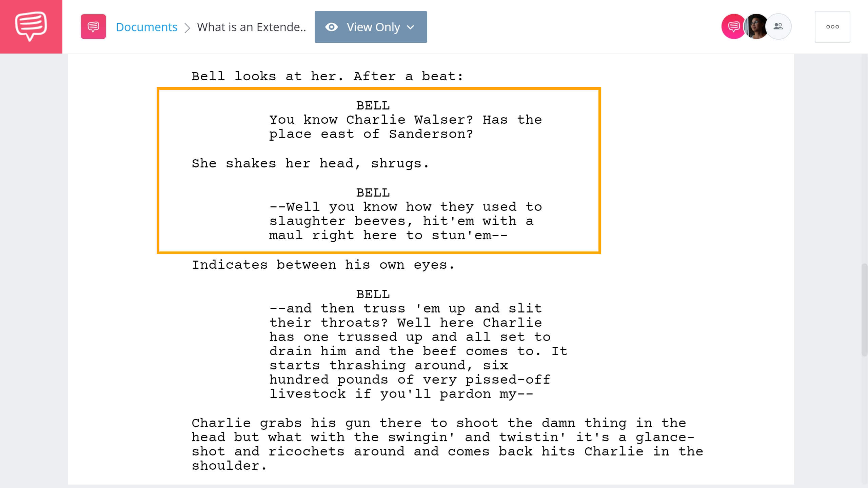The image size is (868, 488).
Task: Click the overflow menu three-dots icon
Action: (x=832, y=27)
